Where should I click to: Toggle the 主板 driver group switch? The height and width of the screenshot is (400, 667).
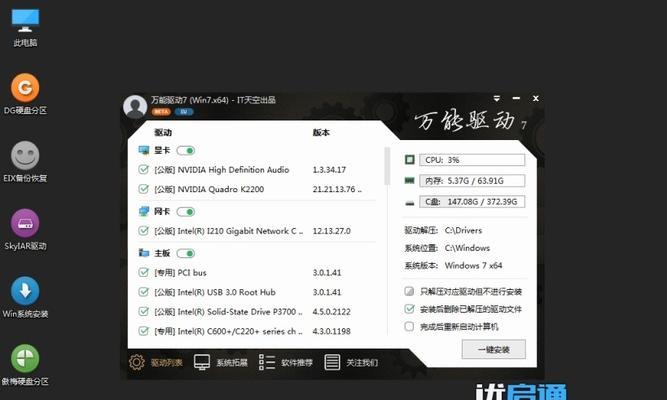click(186, 254)
